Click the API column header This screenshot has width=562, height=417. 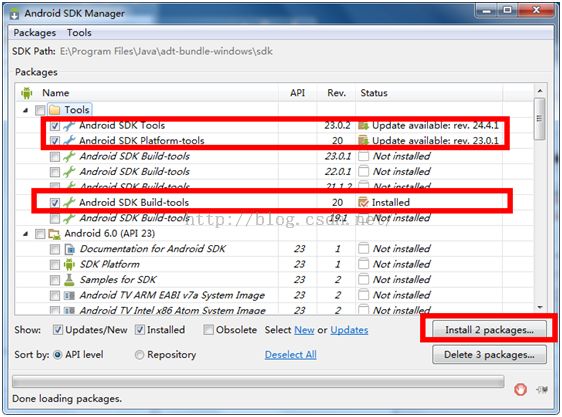(297, 93)
